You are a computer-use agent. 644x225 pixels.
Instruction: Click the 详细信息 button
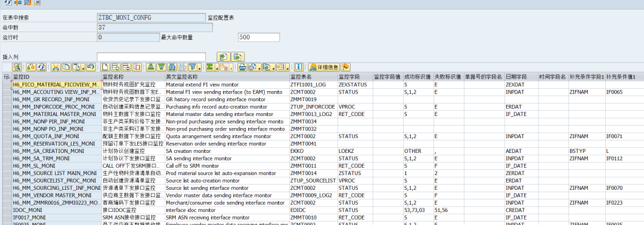pos(324,67)
